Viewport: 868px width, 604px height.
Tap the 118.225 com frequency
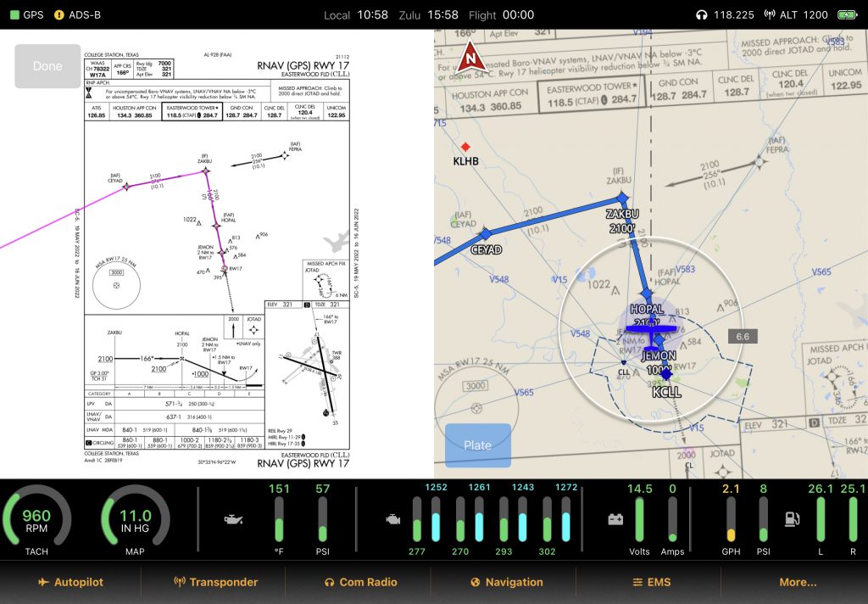pyautogui.click(x=733, y=15)
